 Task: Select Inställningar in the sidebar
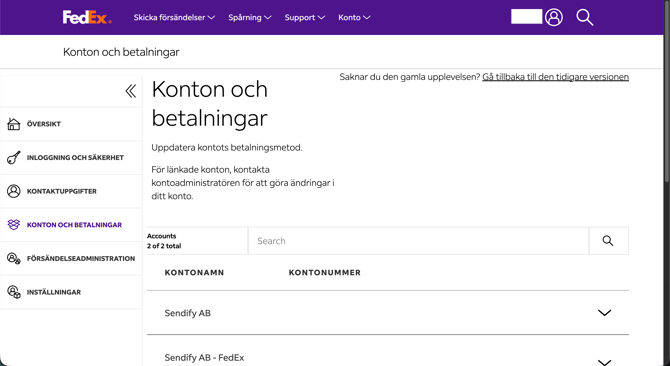pyautogui.click(x=71, y=292)
